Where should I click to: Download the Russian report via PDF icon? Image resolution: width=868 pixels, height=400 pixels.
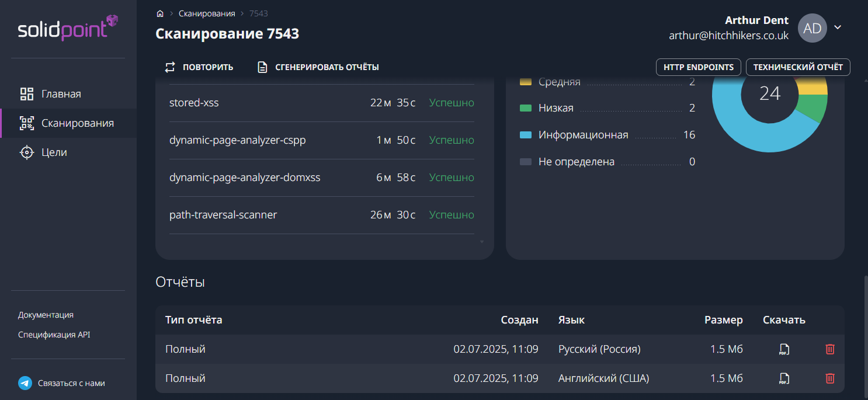click(783, 349)
